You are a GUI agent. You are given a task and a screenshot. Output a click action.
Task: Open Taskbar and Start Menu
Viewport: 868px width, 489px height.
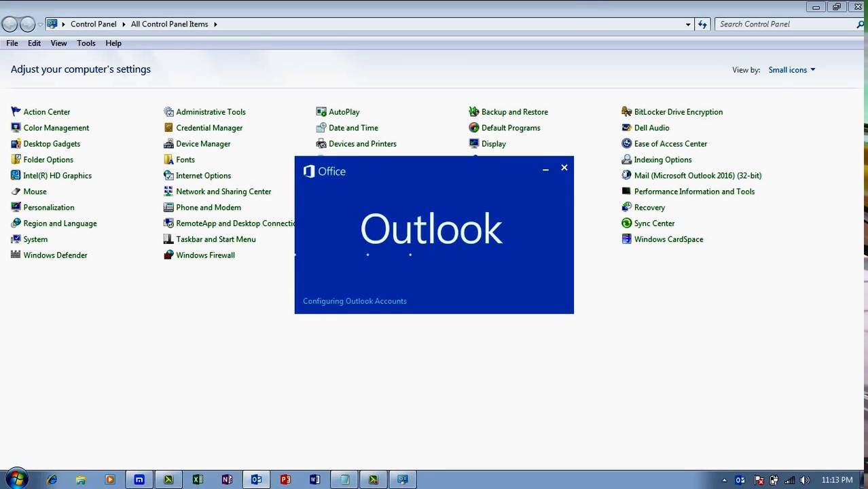pyautogui.click(x=210, y=239)
